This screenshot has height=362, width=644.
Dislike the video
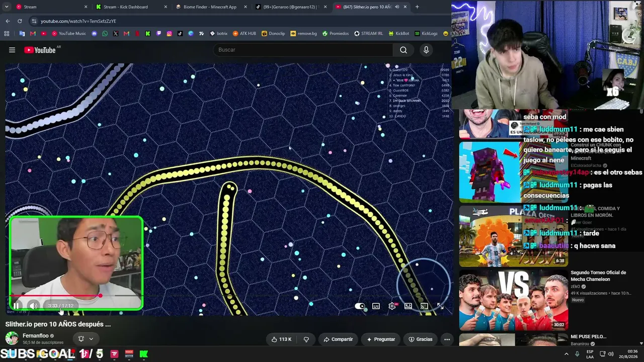(x=306, y=339)
